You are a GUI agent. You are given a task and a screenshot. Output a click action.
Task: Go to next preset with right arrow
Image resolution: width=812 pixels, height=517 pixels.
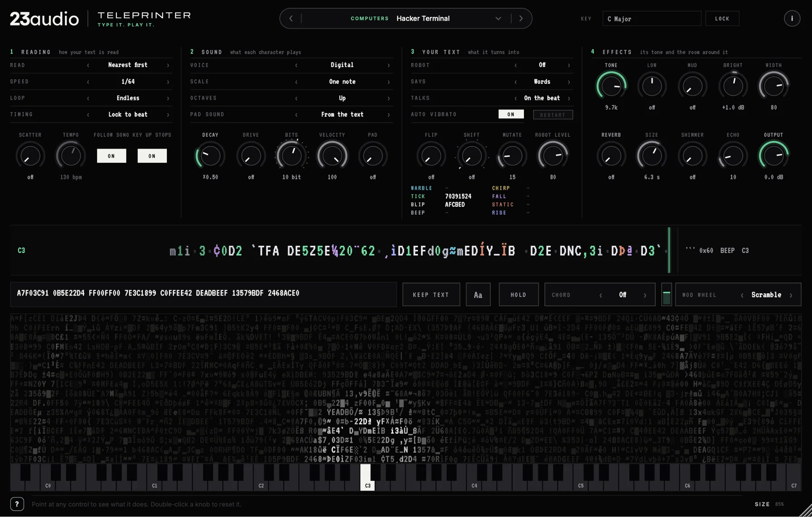tap(521, 19)
